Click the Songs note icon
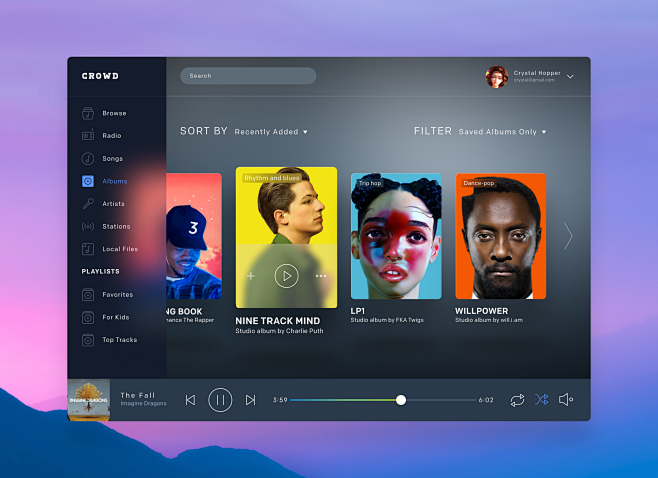The width and height of the screenshot is (658, 478). click(x=88, y=159)
